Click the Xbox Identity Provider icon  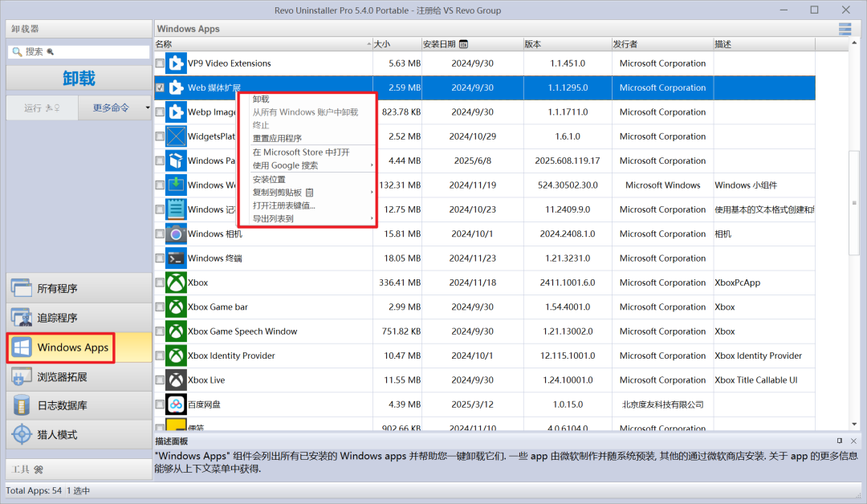176,356
